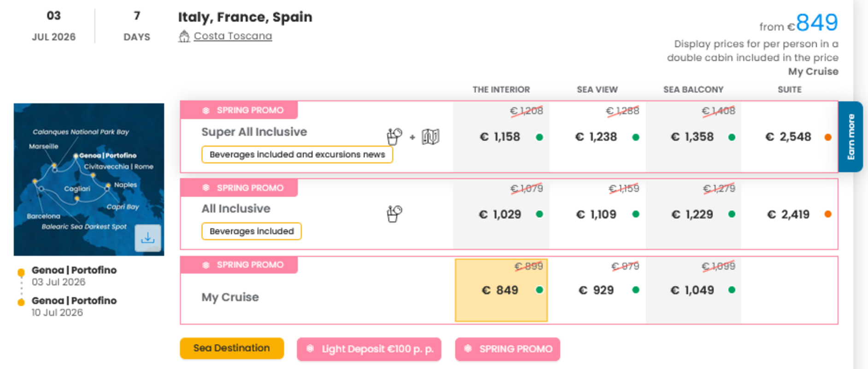Click the Beverages included label
Screen dimensions: 868x369
(x=252, y=231)
